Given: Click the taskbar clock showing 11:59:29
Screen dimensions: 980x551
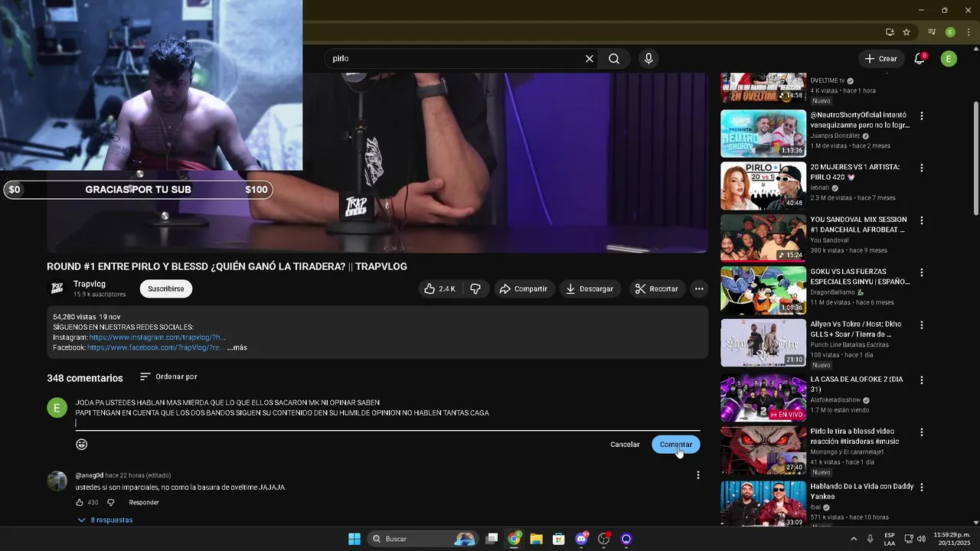Looking at the screenshot, I should (x=952, y=539).
